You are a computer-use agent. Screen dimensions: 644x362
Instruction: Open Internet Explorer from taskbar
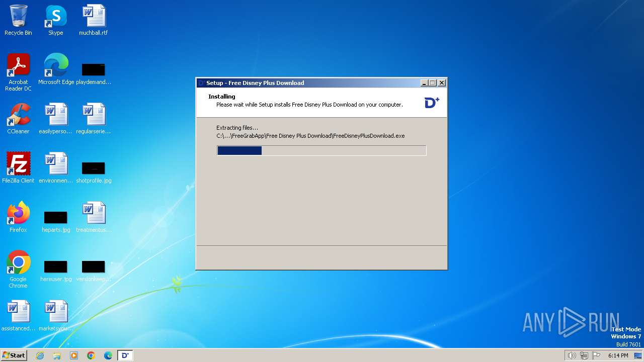click(40, 355)
